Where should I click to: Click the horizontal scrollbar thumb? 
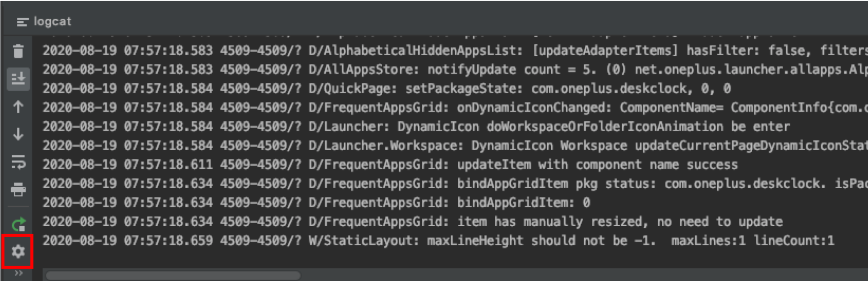pos(173,275)
